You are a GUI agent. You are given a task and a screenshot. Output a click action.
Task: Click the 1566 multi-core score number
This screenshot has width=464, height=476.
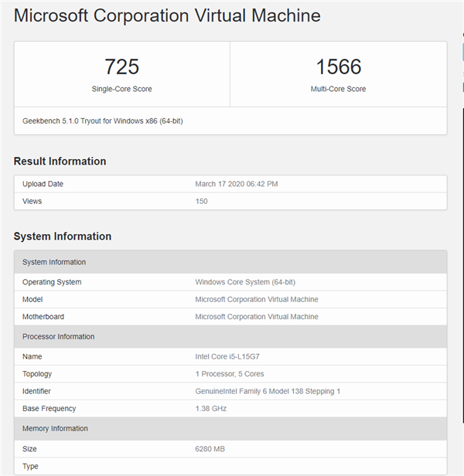pos(338,67)
